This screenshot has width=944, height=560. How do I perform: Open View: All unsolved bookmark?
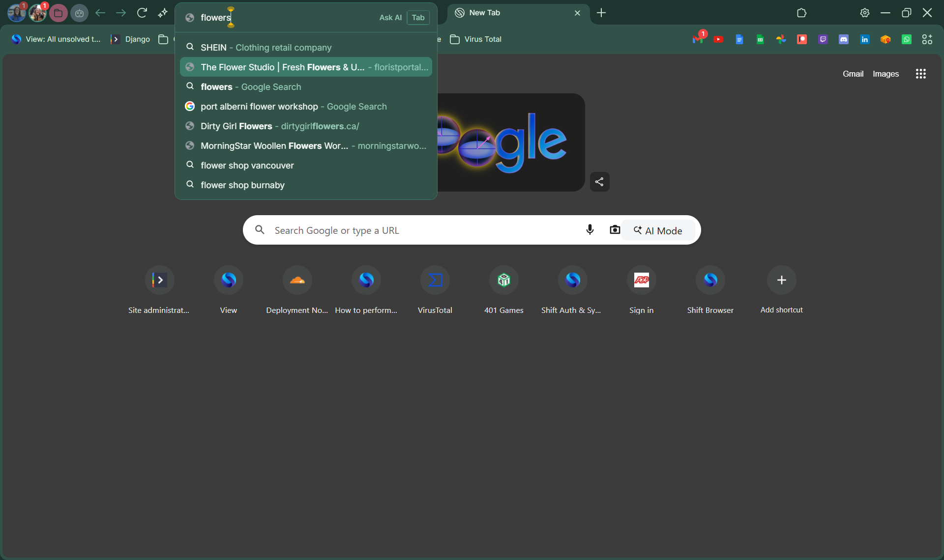[x=56, y=39]
